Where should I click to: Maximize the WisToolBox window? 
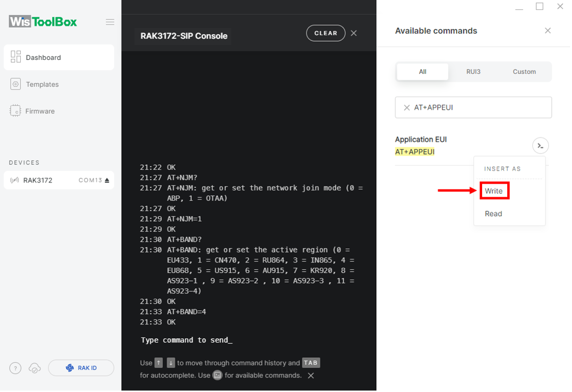tap(540, 6)
